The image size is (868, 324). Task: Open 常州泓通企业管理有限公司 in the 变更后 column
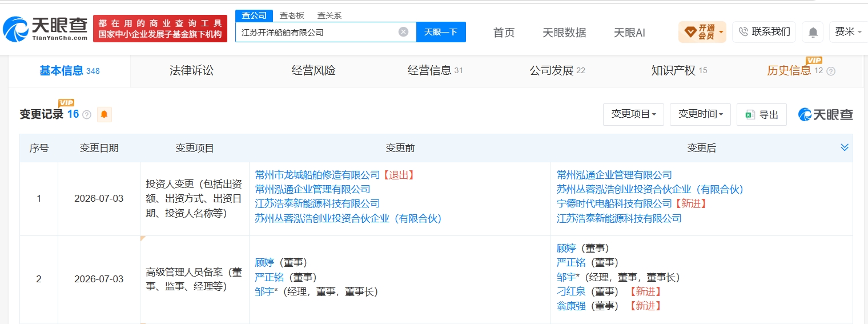click(614, 175)
